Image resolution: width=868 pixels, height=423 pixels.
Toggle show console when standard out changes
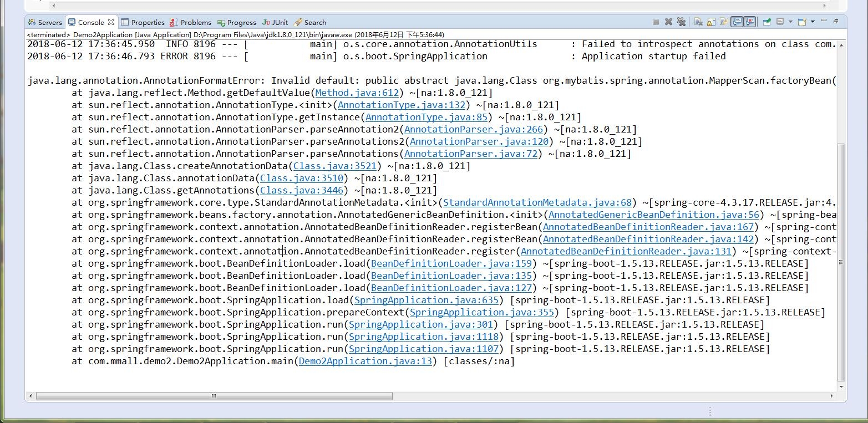[x=737, y=22]
